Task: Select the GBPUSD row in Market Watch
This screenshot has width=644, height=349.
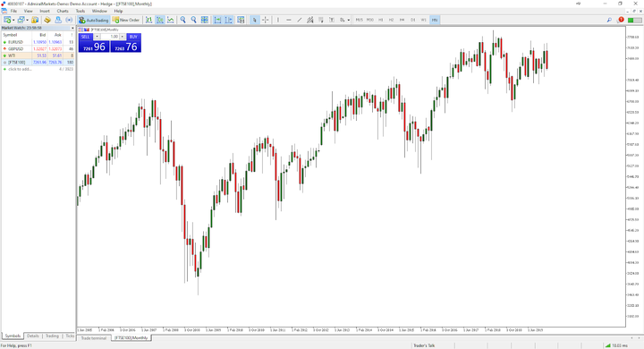Action: coord(38,48)
